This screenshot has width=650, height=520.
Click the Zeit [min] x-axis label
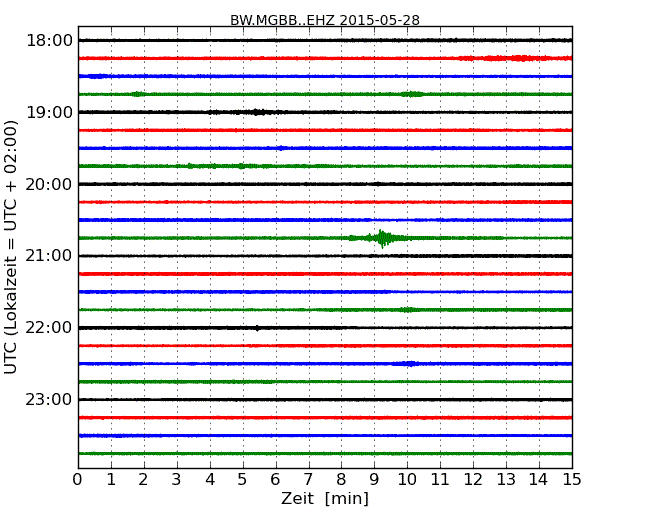[325, 498]
